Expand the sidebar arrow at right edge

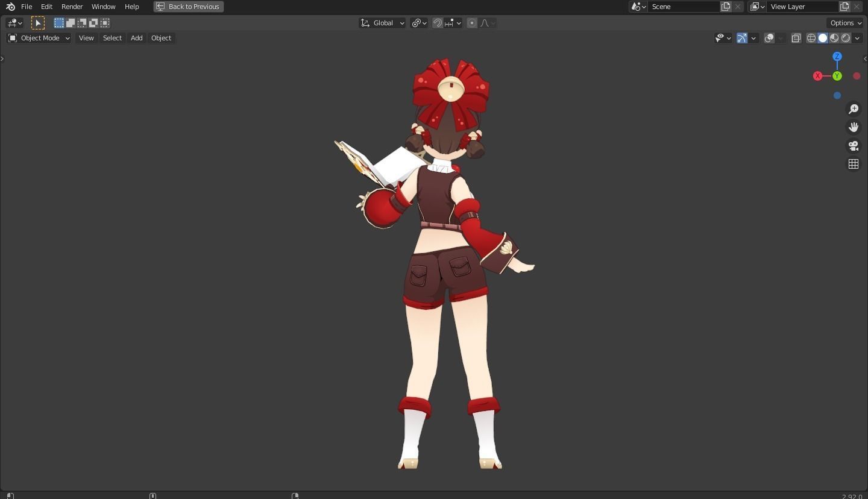pos(865,58)
